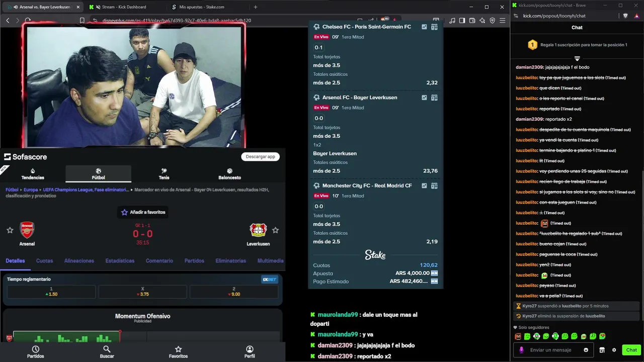Switch to the Cuotas tab
This screenshot has height=362, width=644.
[44, 261]
